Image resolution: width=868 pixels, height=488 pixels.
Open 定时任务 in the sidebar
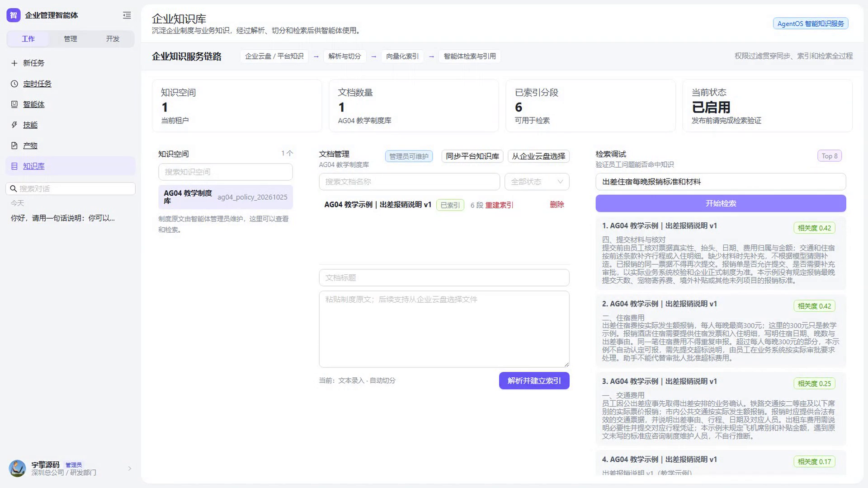tap(37, 84)
